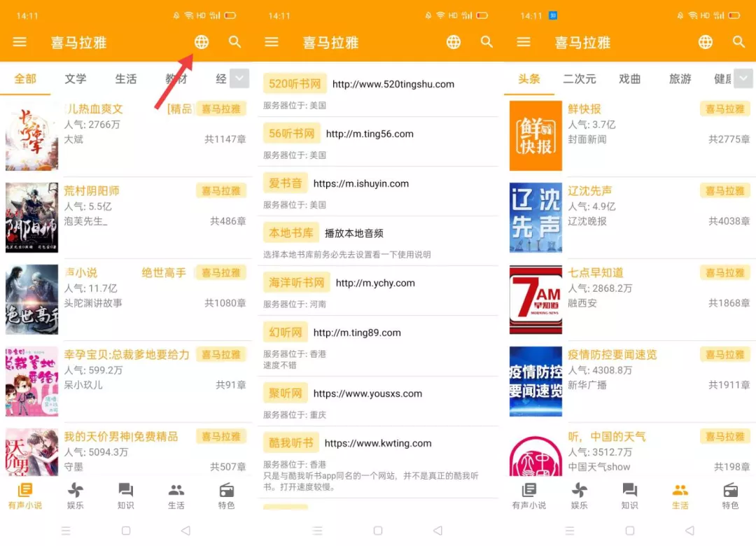Open 特色 bottom tab in right screen
This screenshot has height=546, width=756.
[730, 496]
